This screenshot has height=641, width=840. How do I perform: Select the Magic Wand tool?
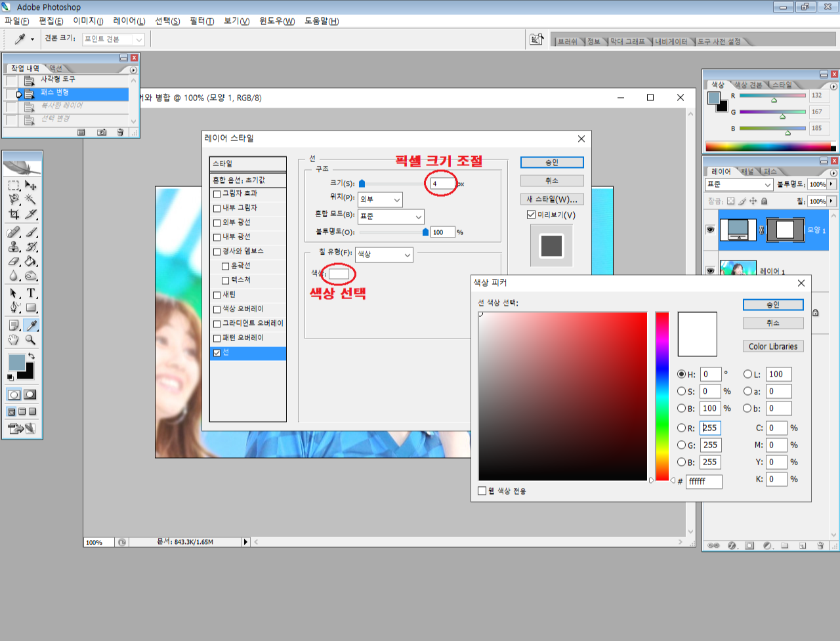click(30, 199)
